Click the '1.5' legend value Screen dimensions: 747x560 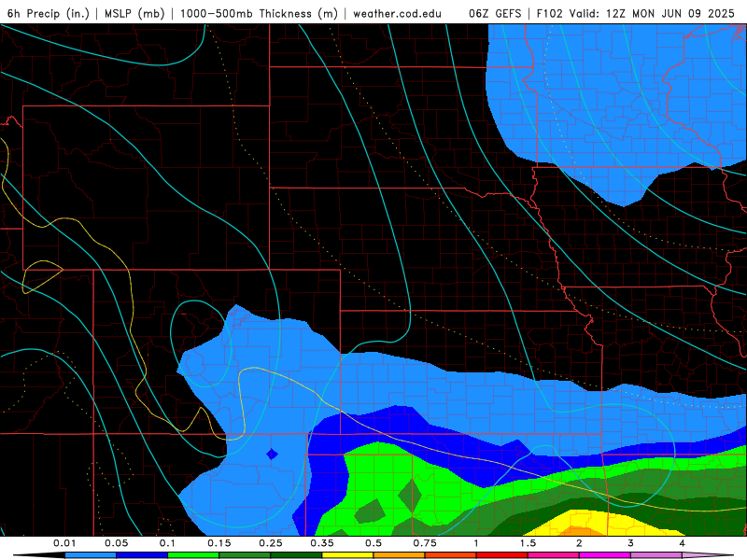point(528,543)
